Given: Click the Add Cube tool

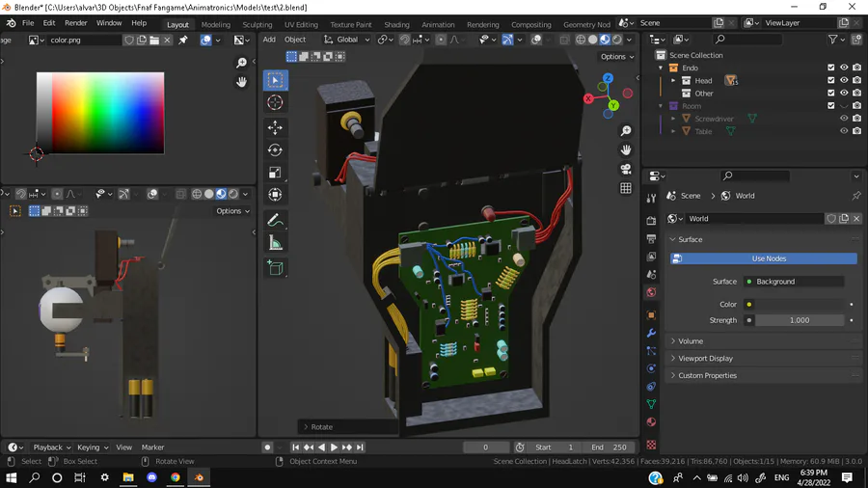Looking at the screenshot, I should (x=275, y=268).
